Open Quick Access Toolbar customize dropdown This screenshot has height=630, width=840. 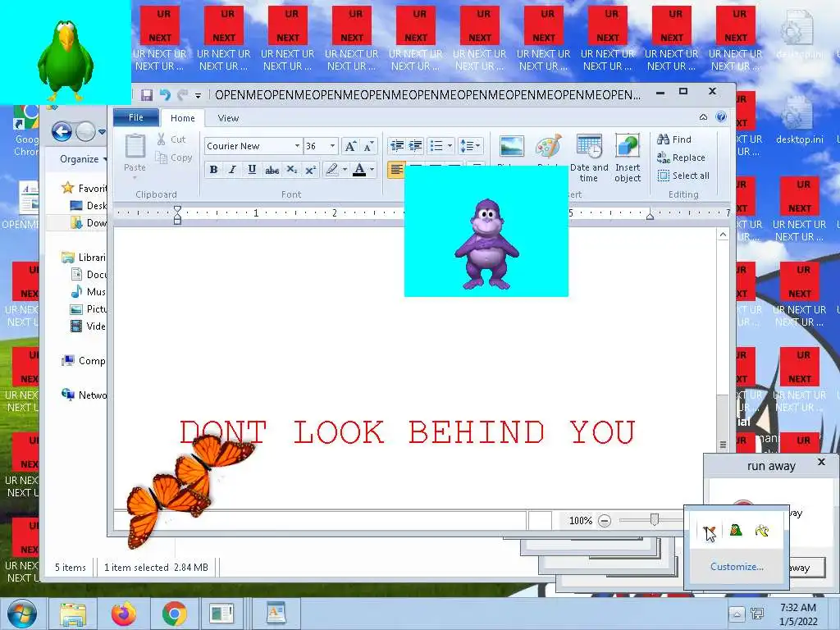click(x=198, y=96)
